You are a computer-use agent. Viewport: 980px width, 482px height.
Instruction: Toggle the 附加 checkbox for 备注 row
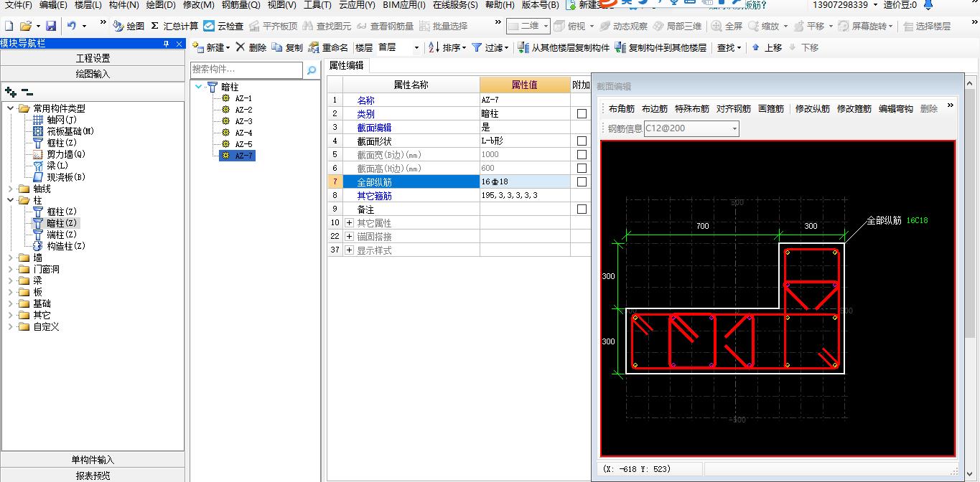coord(582,209)
